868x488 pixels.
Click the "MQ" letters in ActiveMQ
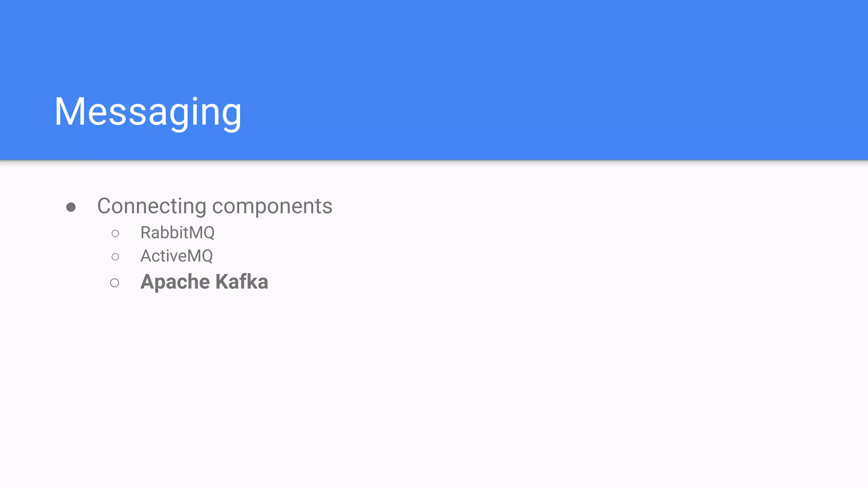click(200, 256)
